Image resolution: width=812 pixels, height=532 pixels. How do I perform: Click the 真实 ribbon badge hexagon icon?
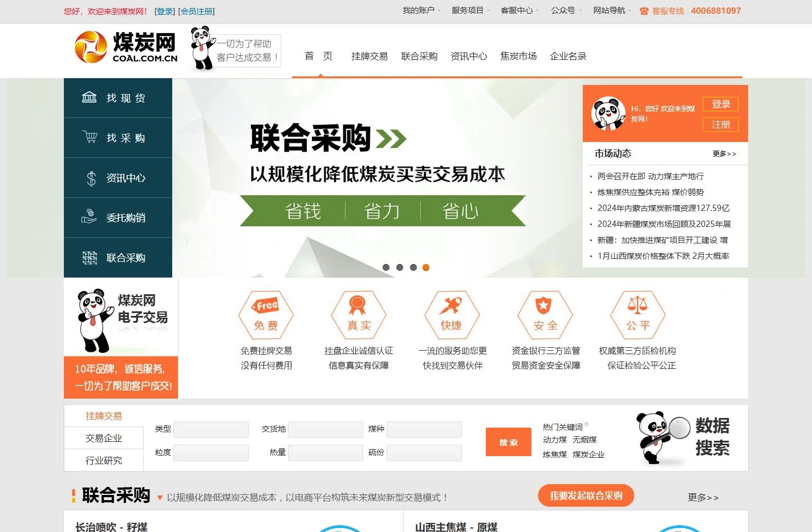[359, 314]
